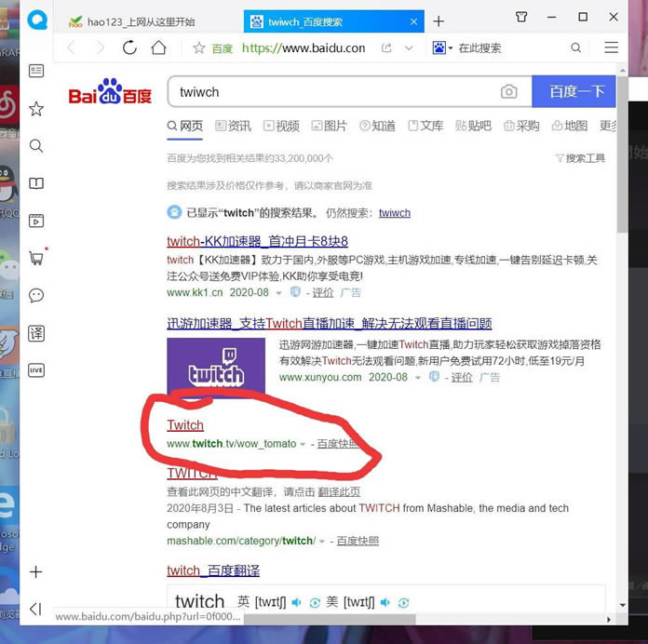Switch to the 知道 tab
This screenshot has width=648, height=644.
click(377, 126)
